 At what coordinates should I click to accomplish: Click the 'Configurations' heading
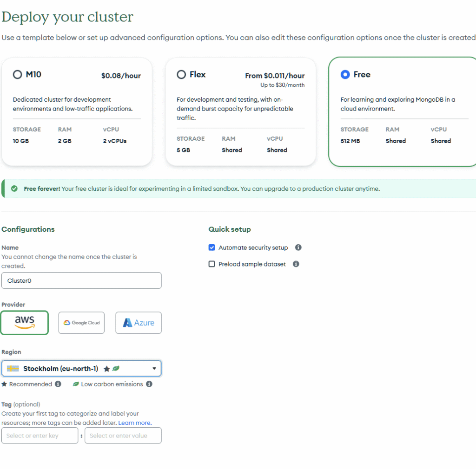point(28,229)
